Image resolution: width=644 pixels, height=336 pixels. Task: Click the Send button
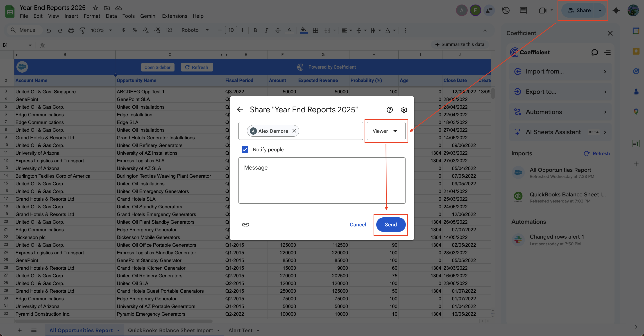[x=390, y=225]
